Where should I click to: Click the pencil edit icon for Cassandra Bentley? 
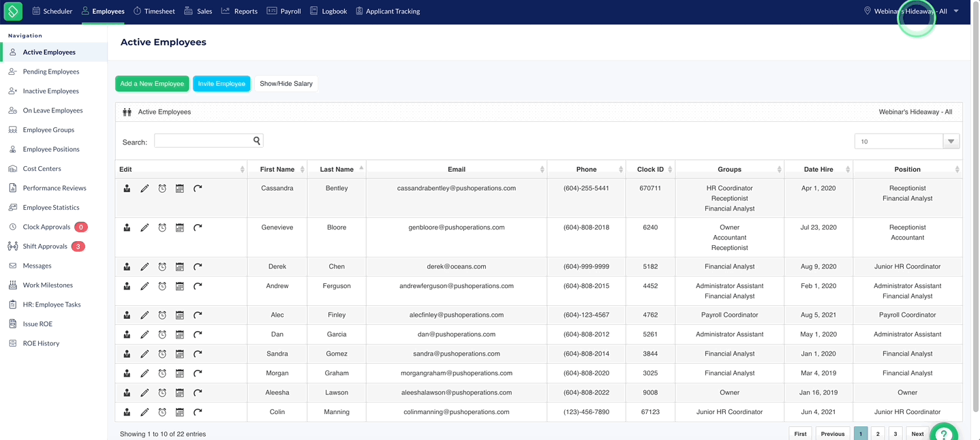point(144,189)
